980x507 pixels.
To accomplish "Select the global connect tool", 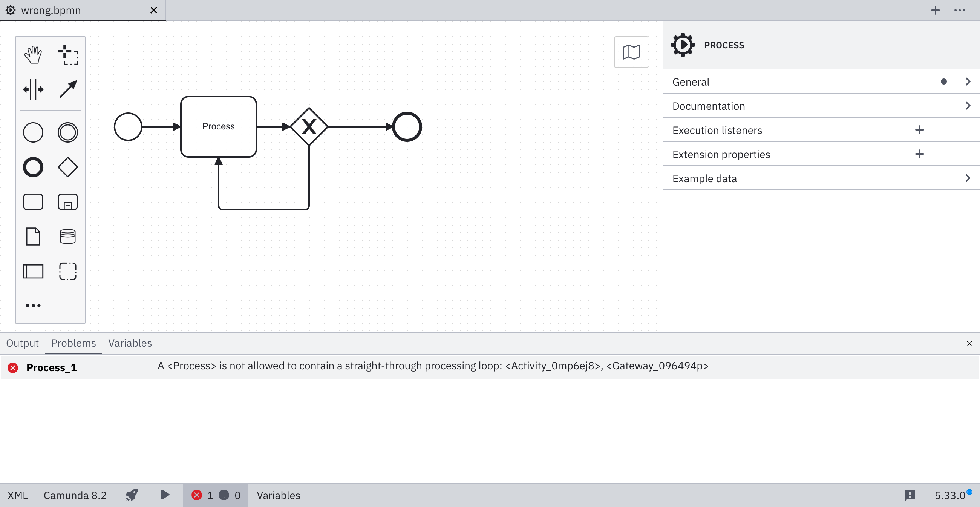I will 68,89.
